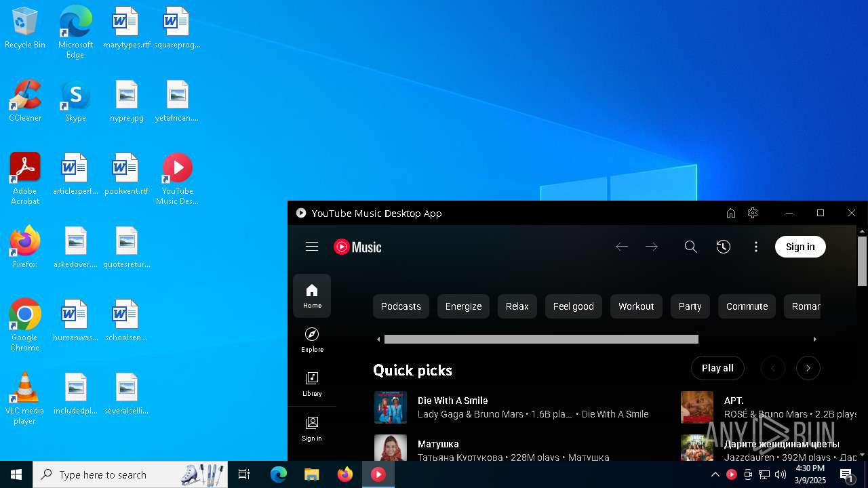Open the notification center
868x488 pixels.
[x=847, y=474]
